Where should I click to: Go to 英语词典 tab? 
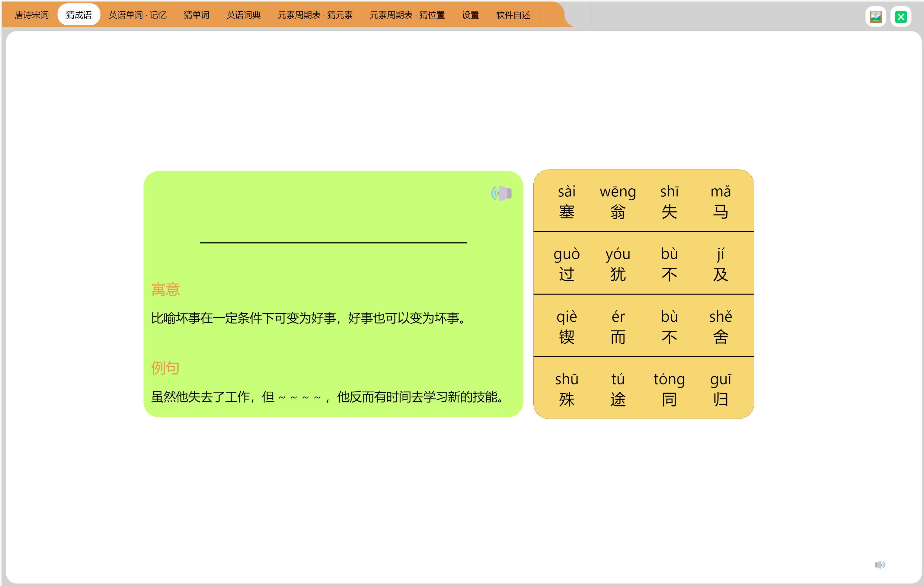(x=243, y=15)
